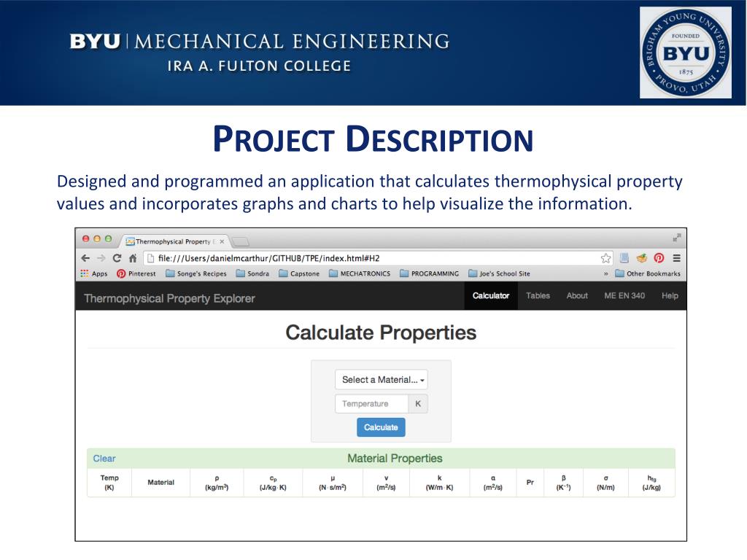The image size is (747, 560).
Task: Open the Chrome hamburger menu
Action: coord(676,258)
